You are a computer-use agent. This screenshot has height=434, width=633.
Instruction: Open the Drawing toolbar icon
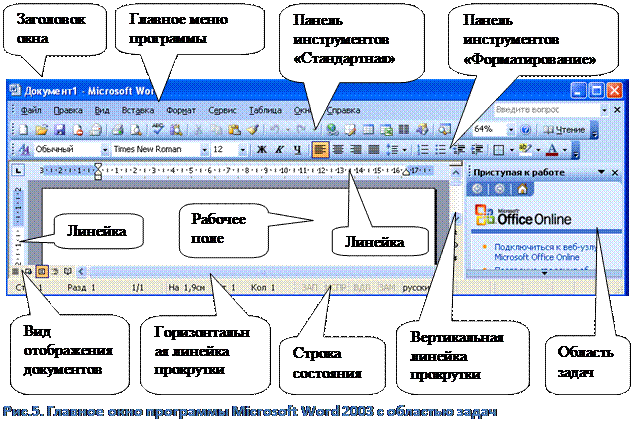(422, 130)
